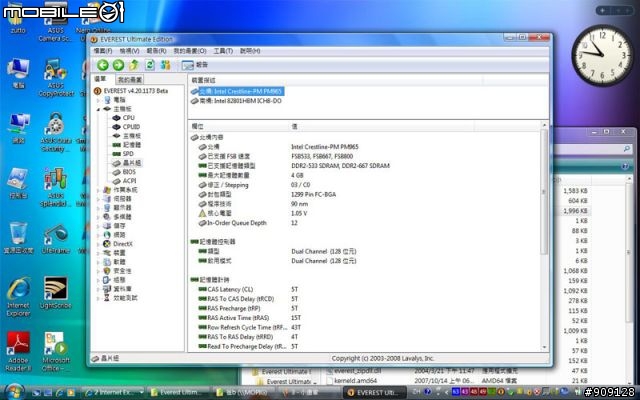Select the DirectX category in the tree
Viewport: 640px width, 400px height.
pyautogui.click(x=122, y=244)
